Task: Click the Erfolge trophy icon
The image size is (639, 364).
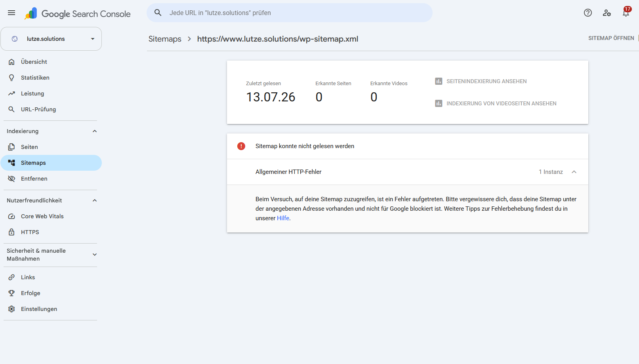Action: coord(11,293)
